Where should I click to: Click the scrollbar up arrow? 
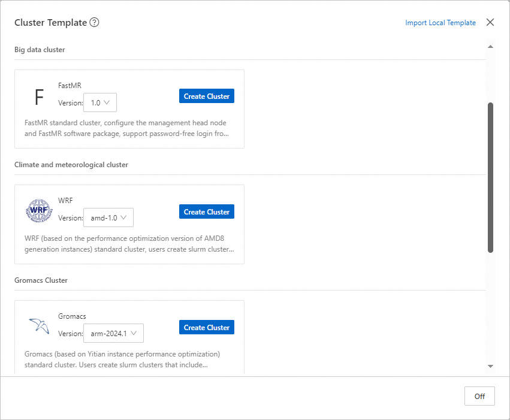click(490, 47)
